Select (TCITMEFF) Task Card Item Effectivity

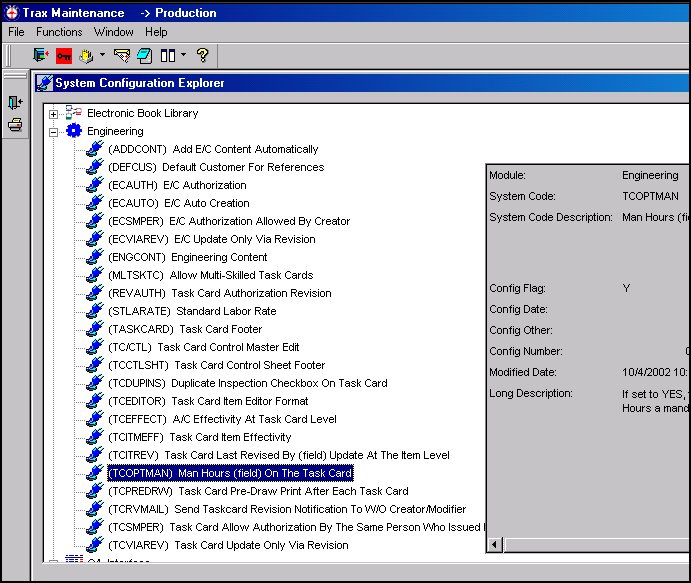(200, 438)
